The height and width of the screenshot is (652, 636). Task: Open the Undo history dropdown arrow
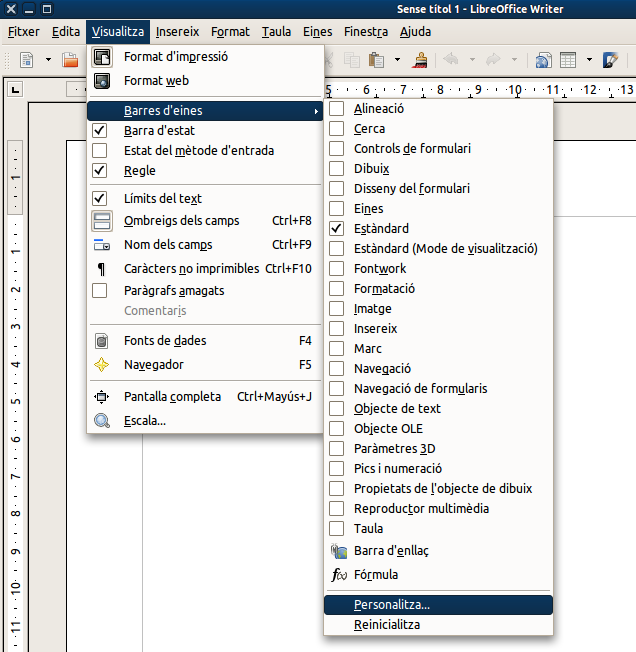[472, 60]
